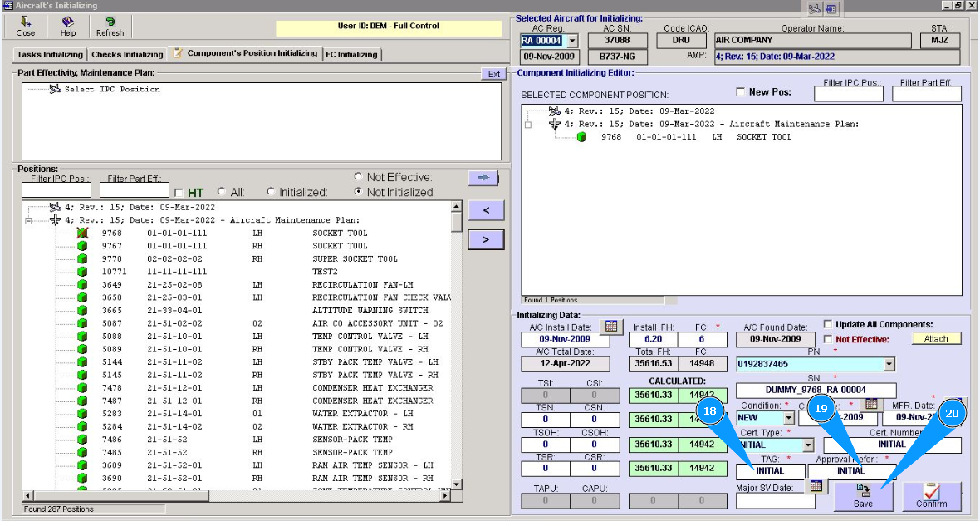Open the EC Initializing tab
This screenshot has width=980, height=526.
pyautogui.click(x=351, y=55)
